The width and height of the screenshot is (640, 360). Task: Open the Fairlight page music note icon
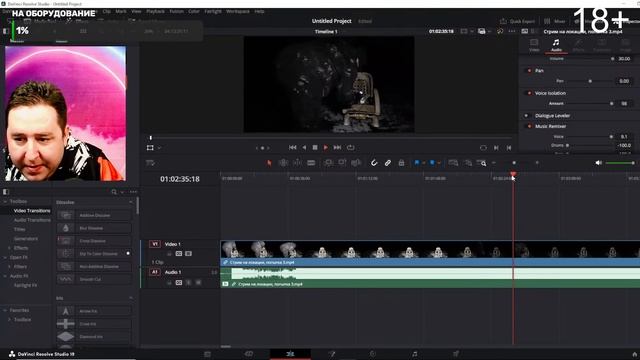coord(414,354)
